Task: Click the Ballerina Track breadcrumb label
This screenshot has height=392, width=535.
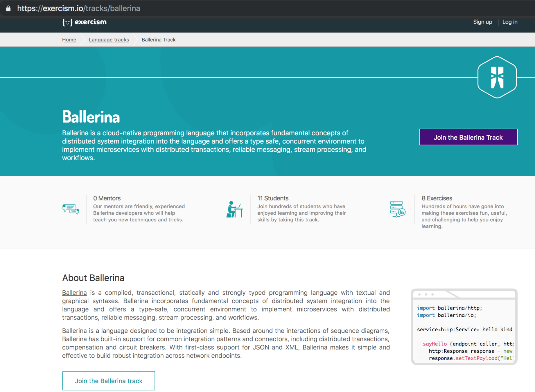Action: pyautogui.click(x=159, y=39)
